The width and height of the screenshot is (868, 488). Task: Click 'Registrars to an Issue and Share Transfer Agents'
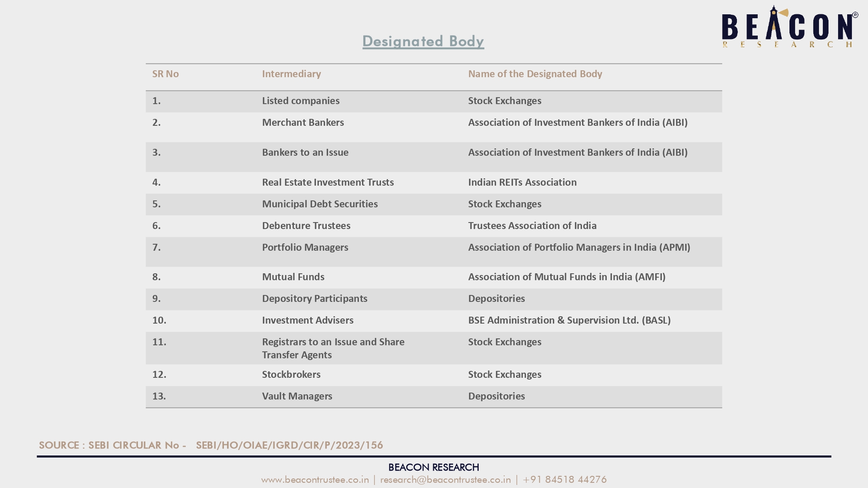(333, 348)
